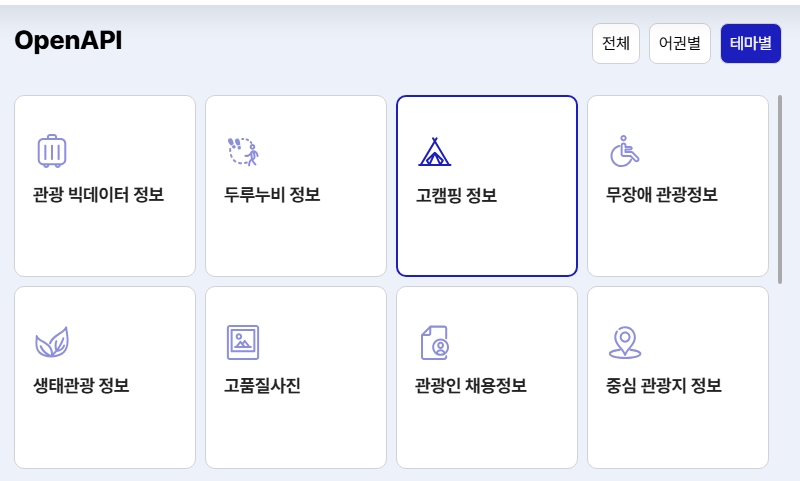
Task: Click the document person icon for recruitment info
Action: [434, 342]
